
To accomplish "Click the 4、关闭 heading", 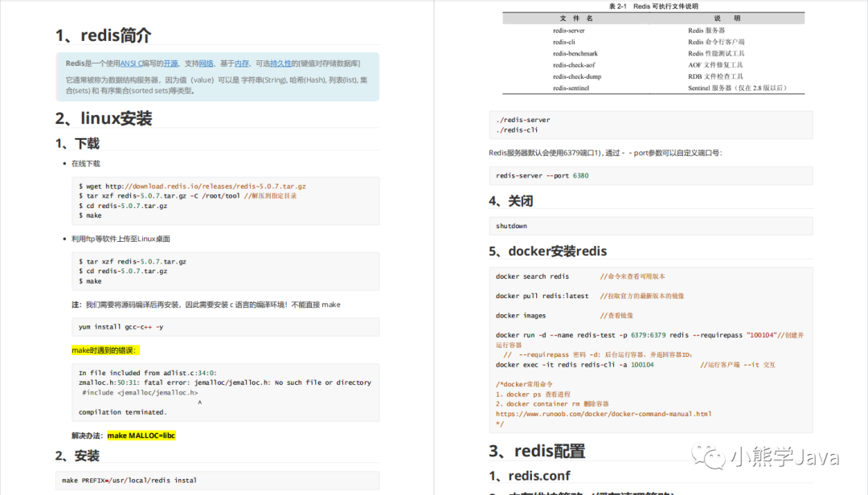I will (511, 202).
